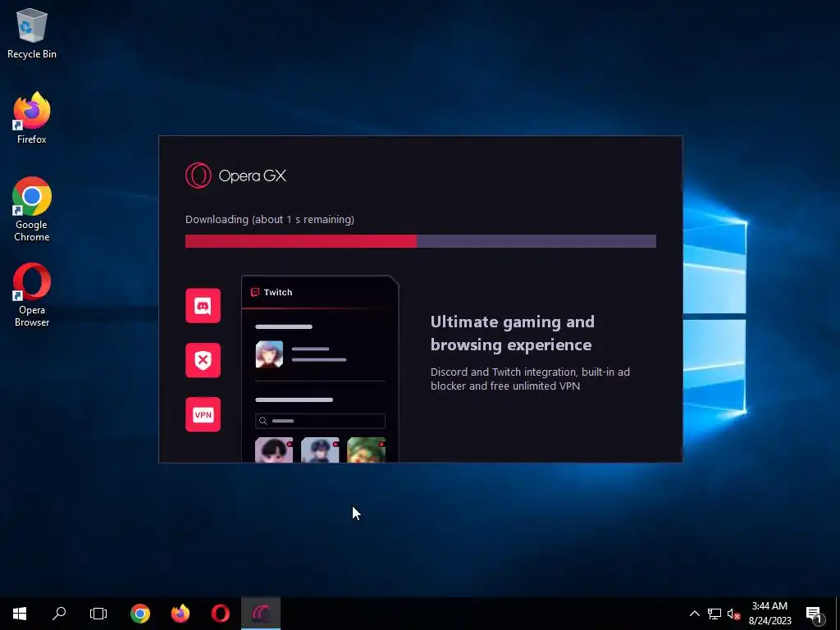Click the 'Discord and Twitch integration' description text
This screenshot has height=630, width=840.
pos(531,379)
